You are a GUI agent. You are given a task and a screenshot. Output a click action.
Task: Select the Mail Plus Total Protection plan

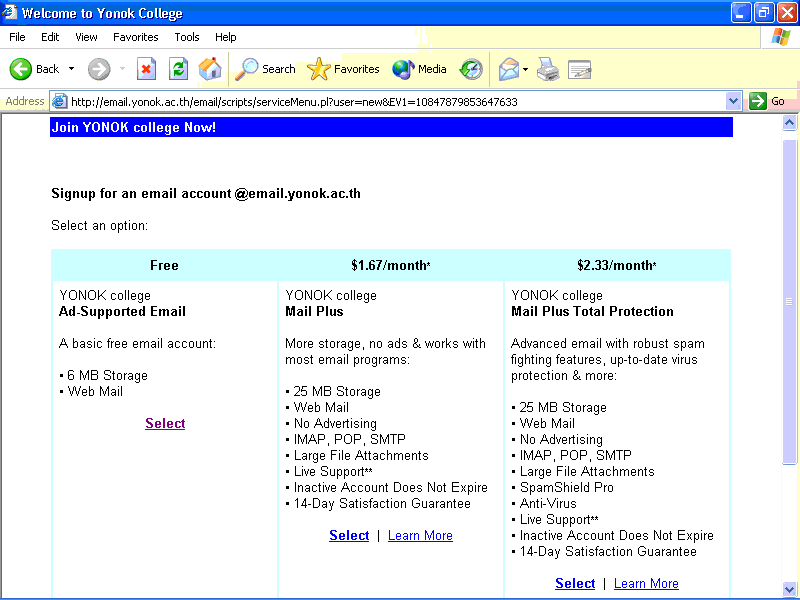pyautogui.click(x=575, y=583)
